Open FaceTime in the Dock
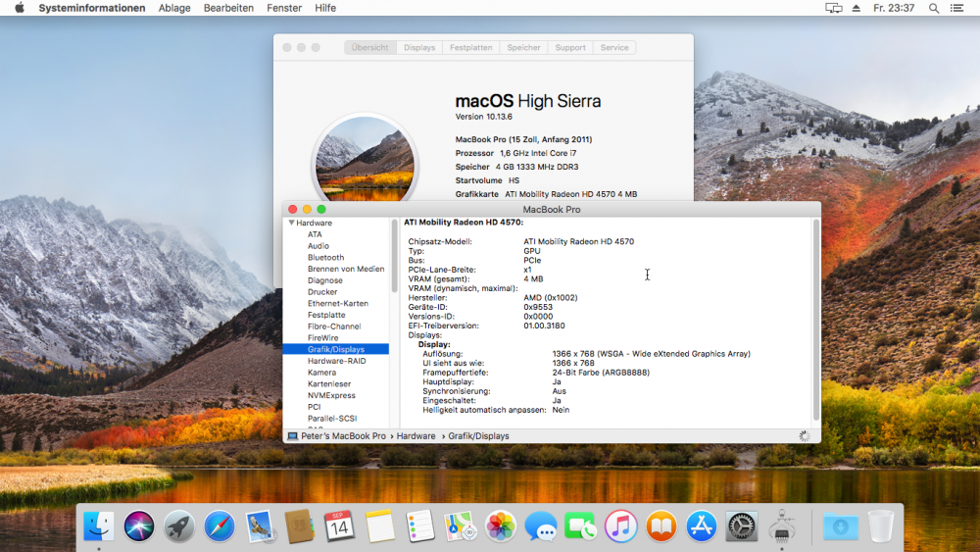The height and width of the screenshot is (552, 980). coord(580,527)
